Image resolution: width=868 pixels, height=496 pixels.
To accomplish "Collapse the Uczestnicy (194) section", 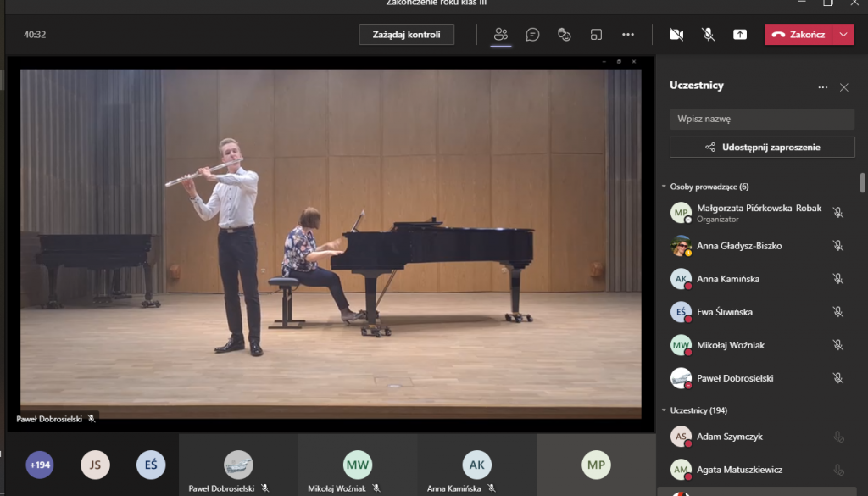I will tap(664, 410).
